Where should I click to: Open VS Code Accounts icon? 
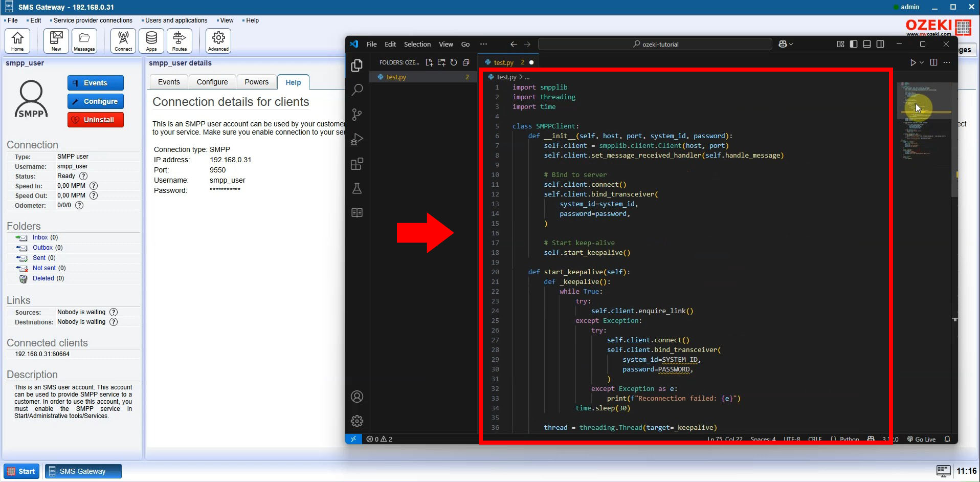click(357, 397)
